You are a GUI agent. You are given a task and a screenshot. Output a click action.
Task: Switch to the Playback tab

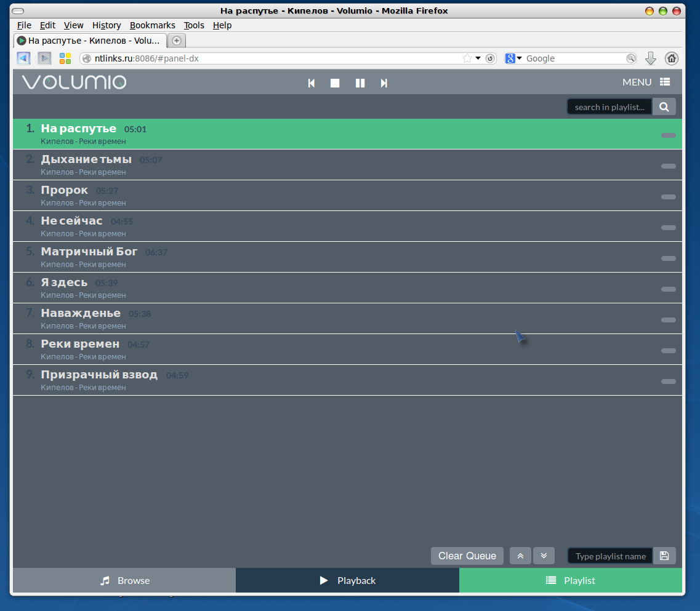pyautogui.click(x=347, y=581)
